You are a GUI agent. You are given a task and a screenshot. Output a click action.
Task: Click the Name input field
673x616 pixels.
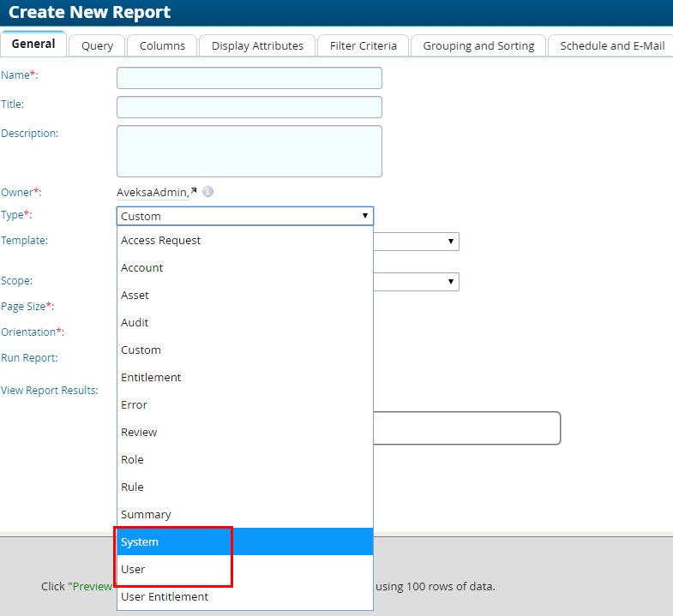click(249, 78)
